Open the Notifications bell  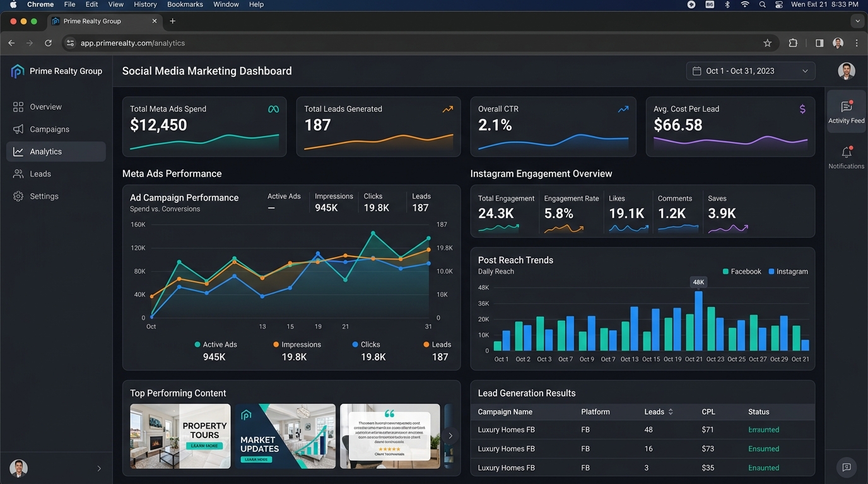(846, 157)
